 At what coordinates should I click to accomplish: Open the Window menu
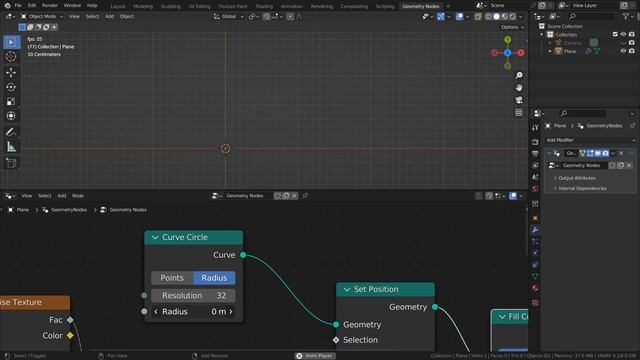click(x=72, y=6)
